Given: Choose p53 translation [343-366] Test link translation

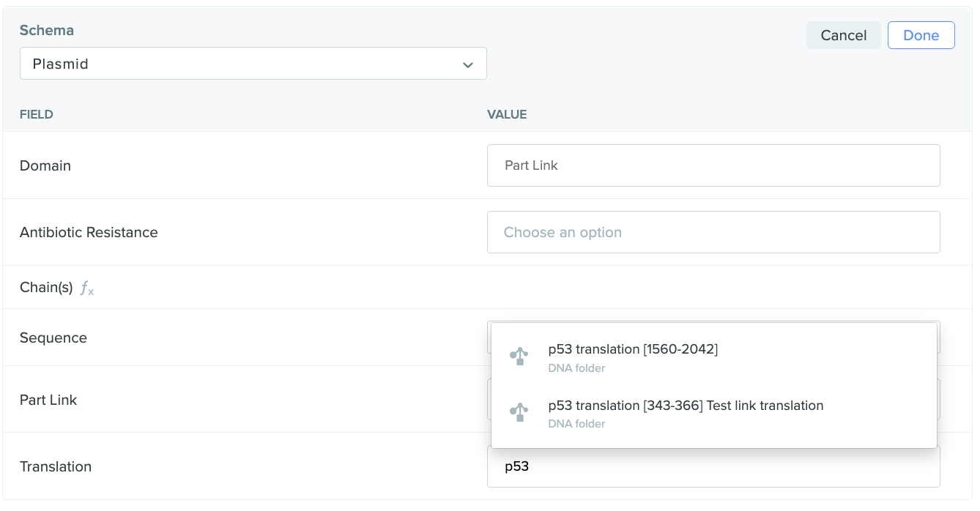Looking at the screenshot, I should click(x=685, y=406).
